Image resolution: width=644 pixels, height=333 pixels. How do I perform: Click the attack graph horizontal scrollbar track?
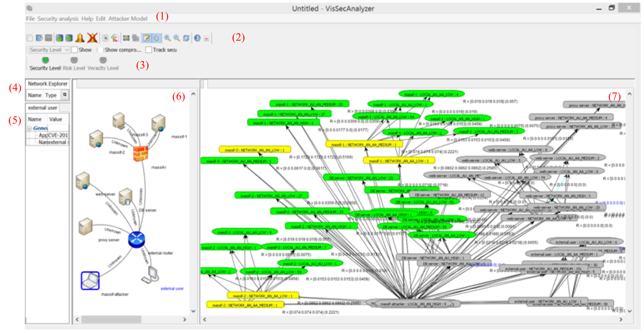click(397, 319)
